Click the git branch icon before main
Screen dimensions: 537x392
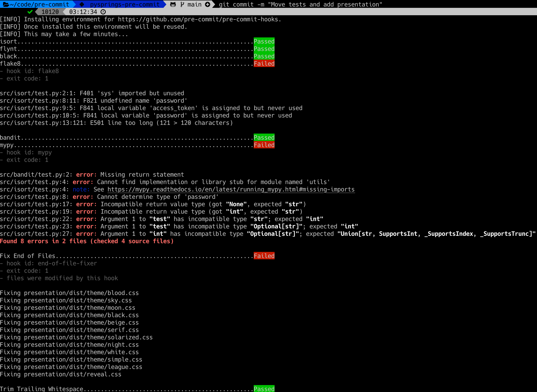click(182, 4)
